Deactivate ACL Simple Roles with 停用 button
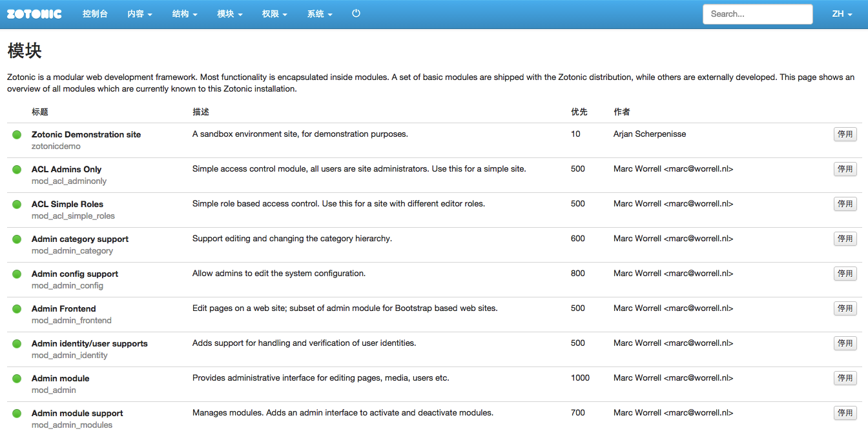Viewport: 868px width, 431px height. (845, 204)
